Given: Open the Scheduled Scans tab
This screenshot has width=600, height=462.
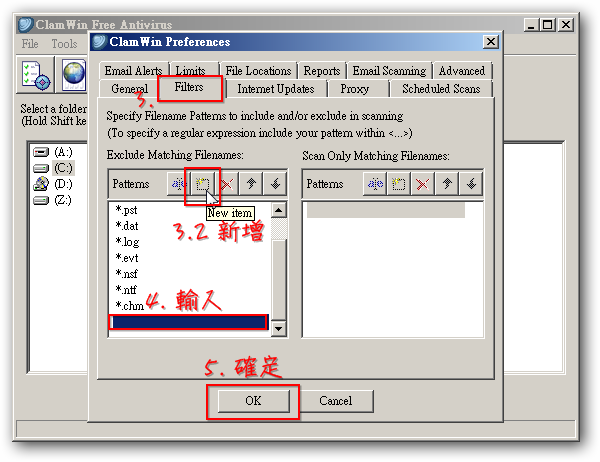Looking at the screenshot, I should click(x=440, y=89).
